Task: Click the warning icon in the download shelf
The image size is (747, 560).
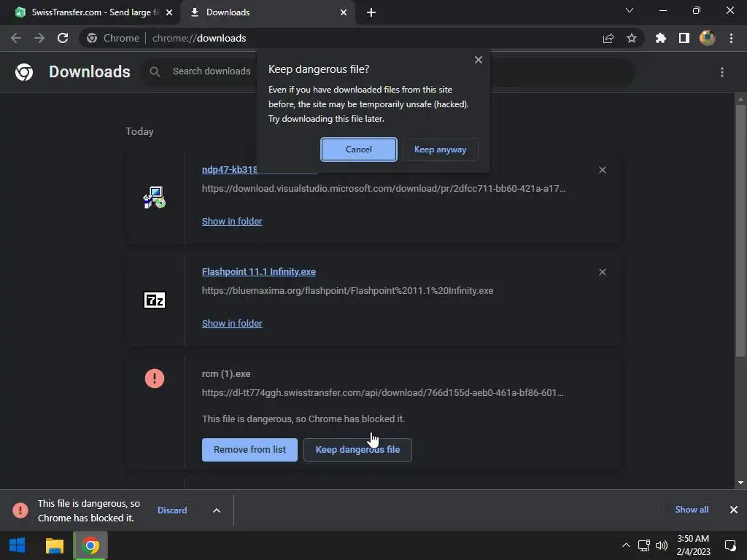Action: (x=20, y=510)
